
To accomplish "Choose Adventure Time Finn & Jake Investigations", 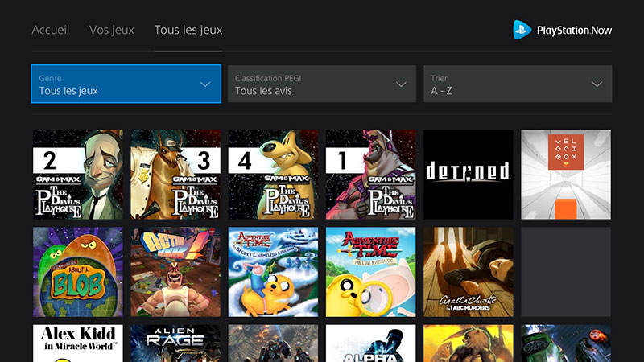I will tap(370, 271).
